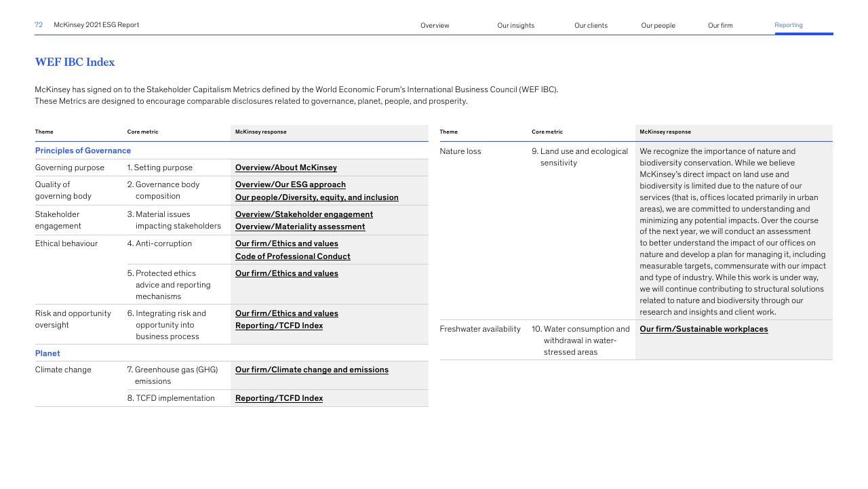Click 'These Metrics are designed to encourage' sentence
868x489 pixels.
point(251,101)
